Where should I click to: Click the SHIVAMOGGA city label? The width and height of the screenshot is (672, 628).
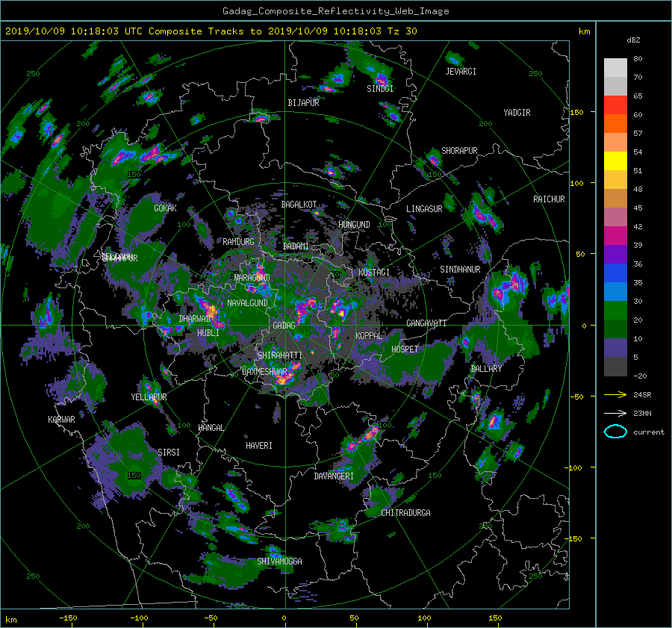pyautogui.click(x=279, y=562)
